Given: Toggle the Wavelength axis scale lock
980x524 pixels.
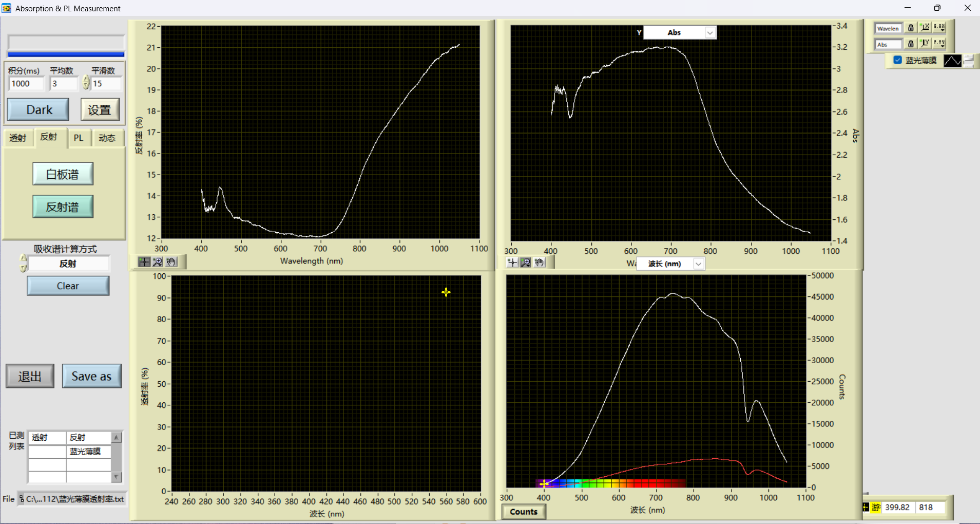Looking at the screenshot, I should coord(911,28).
